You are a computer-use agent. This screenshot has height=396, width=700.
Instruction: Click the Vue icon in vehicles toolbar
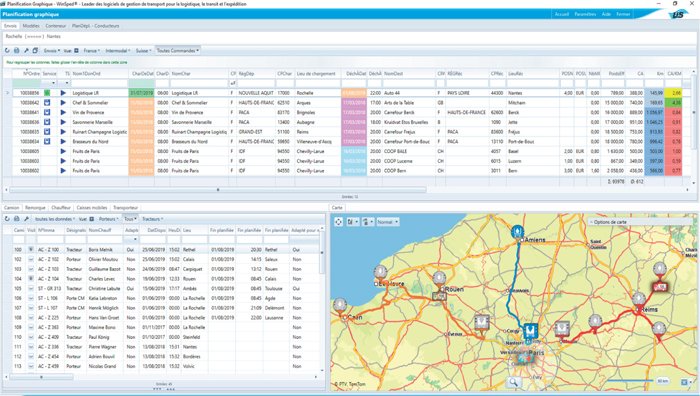92,219
